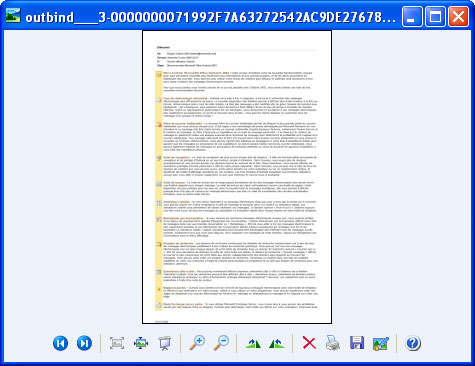Viewport: 475px width, 366px height.
Task: Zoom in on the image
Action: (197, 343)
